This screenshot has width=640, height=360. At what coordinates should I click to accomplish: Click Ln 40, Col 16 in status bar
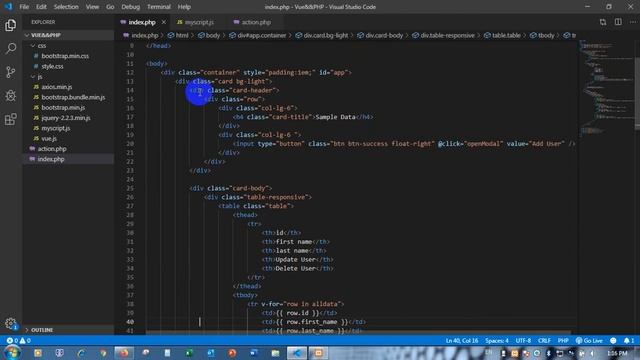tap(462, 340)
